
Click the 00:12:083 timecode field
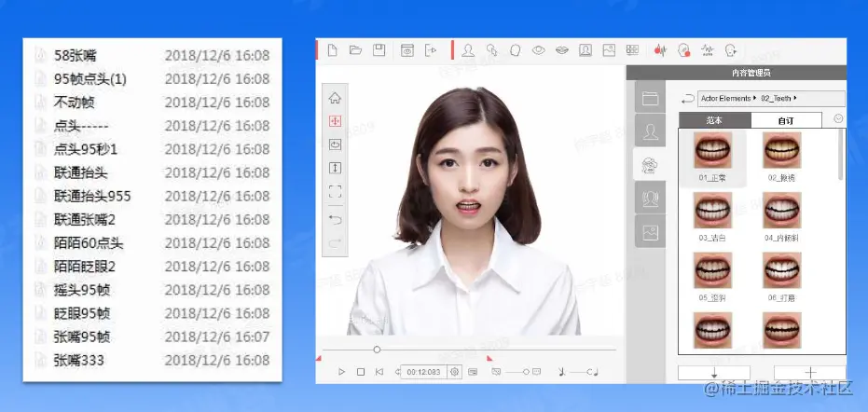423,372
